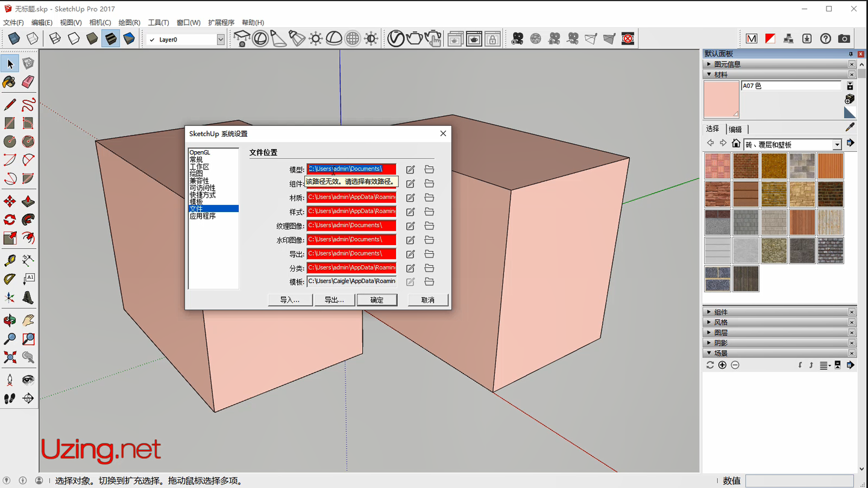Activate the Push/Pull tool

click(28, 201)
